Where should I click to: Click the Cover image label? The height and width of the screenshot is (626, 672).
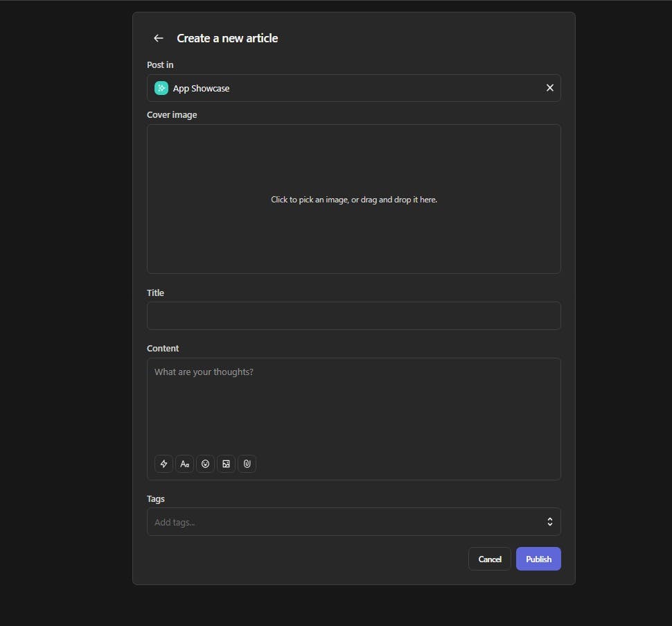(172, 115)
